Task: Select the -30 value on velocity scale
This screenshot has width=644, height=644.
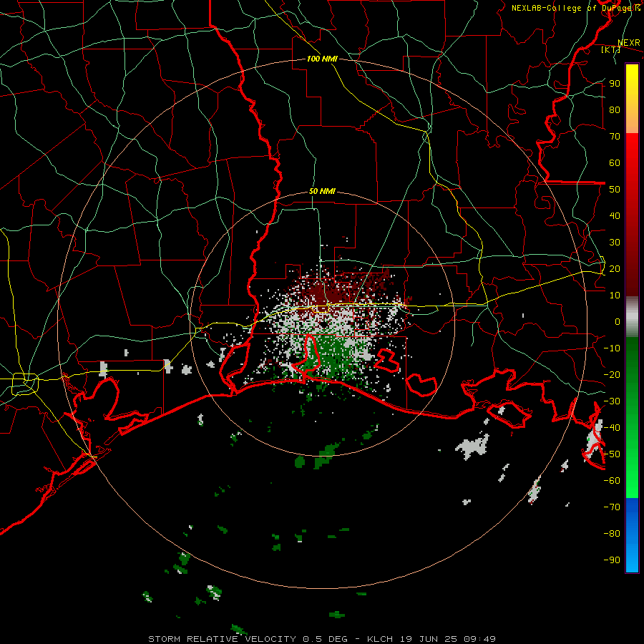Action: point(612,401)
